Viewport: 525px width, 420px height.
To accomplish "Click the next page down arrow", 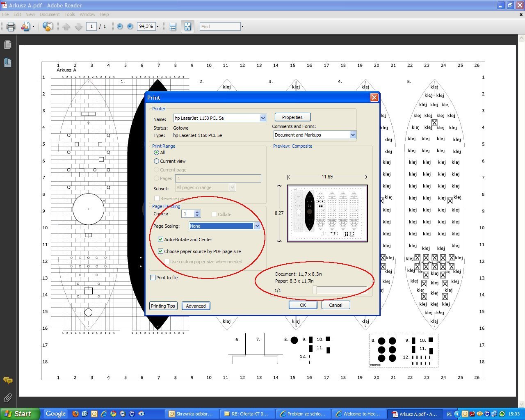I will pos(78,27).
